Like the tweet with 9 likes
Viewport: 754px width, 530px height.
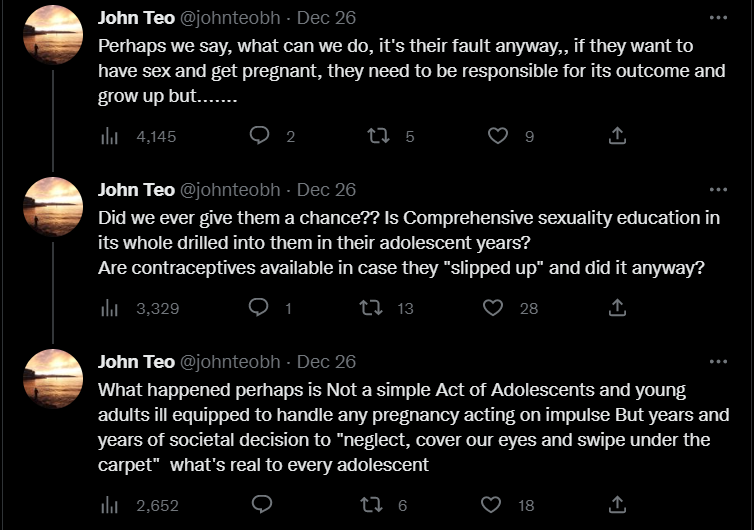click(497, 136)
